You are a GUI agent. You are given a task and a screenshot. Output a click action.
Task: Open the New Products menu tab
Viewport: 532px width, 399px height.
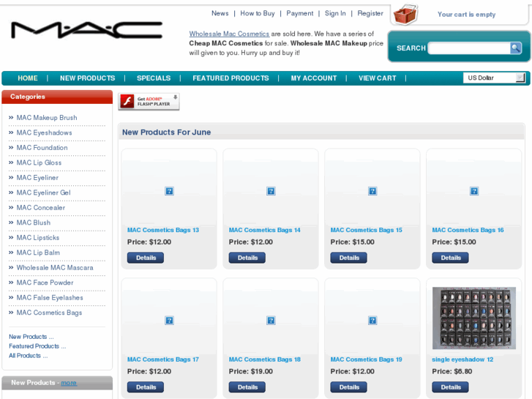87,78
